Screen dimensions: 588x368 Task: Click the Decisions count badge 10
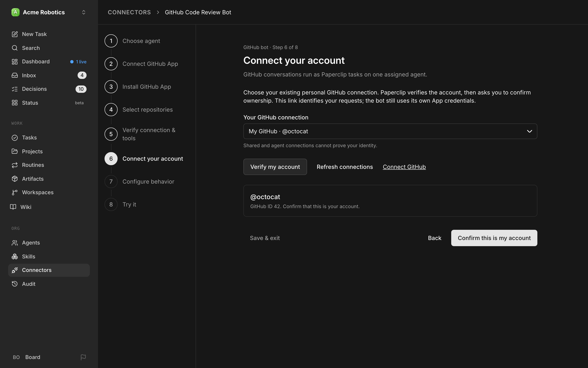(81, 89)
